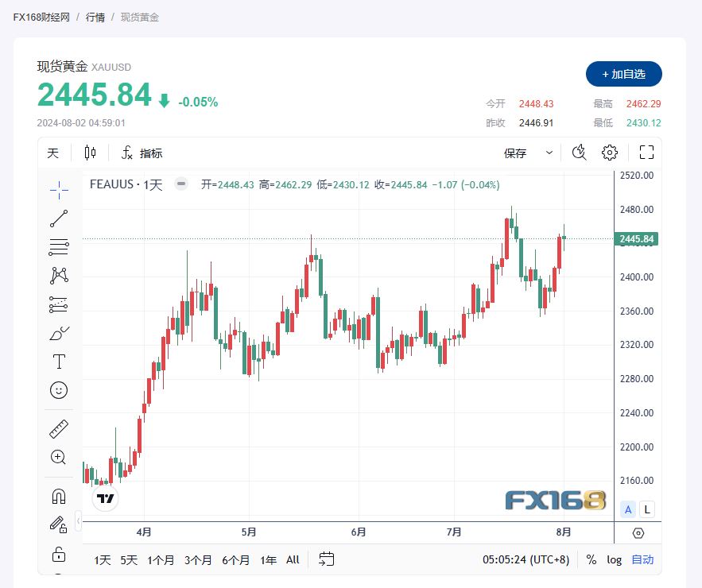This screenshot has height=588, width=702.
Task: Click the zoom in magnifier tool
Action: coord(59,458)
